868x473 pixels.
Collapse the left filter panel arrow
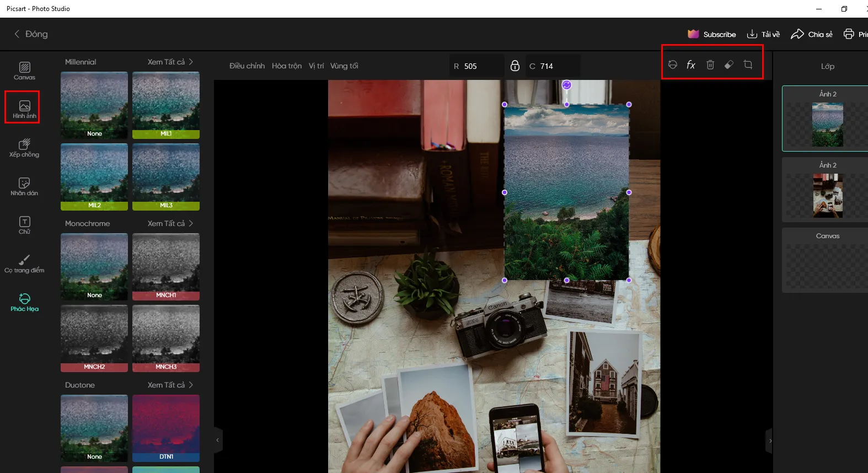click(x=218, y=440)
